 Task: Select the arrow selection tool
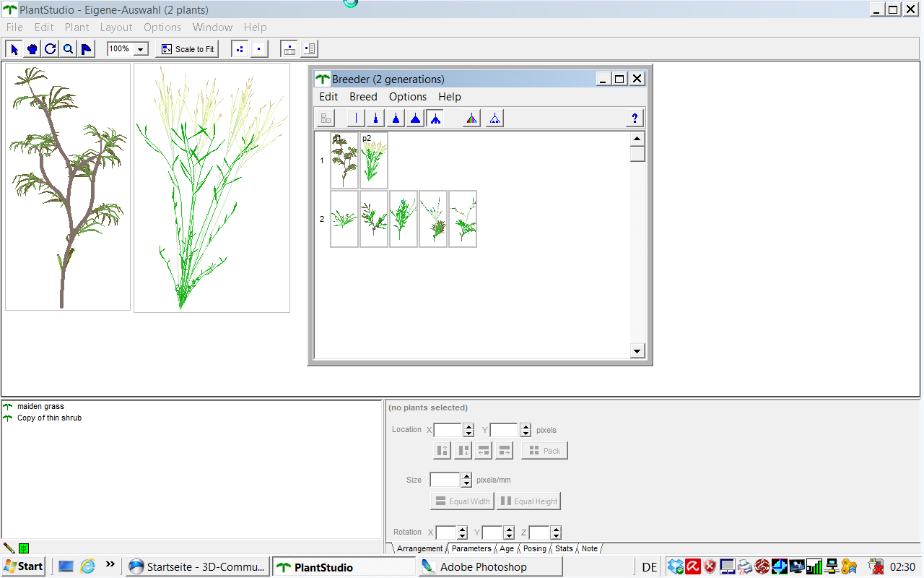coord(14,49)
